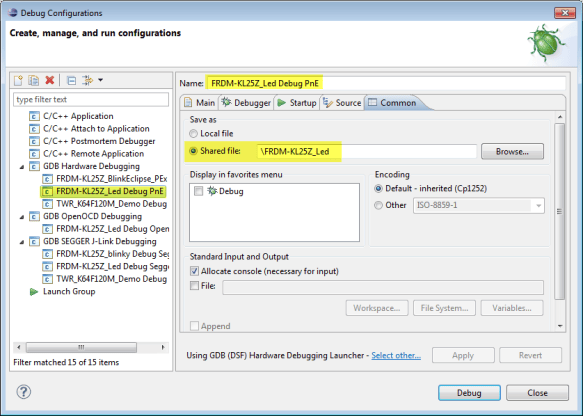Click the GDB OpenOCD Debugging node icon

(34, 216)
